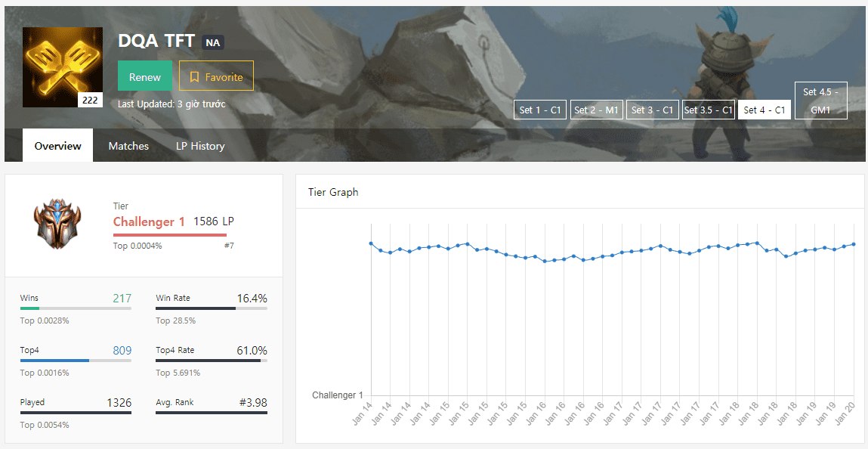Click the NA region badge
868x449 pixels.
212,42
